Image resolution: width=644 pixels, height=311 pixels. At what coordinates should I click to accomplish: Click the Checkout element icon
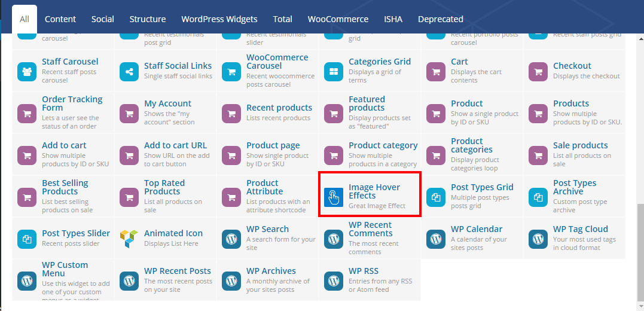[x=538, y=72]
